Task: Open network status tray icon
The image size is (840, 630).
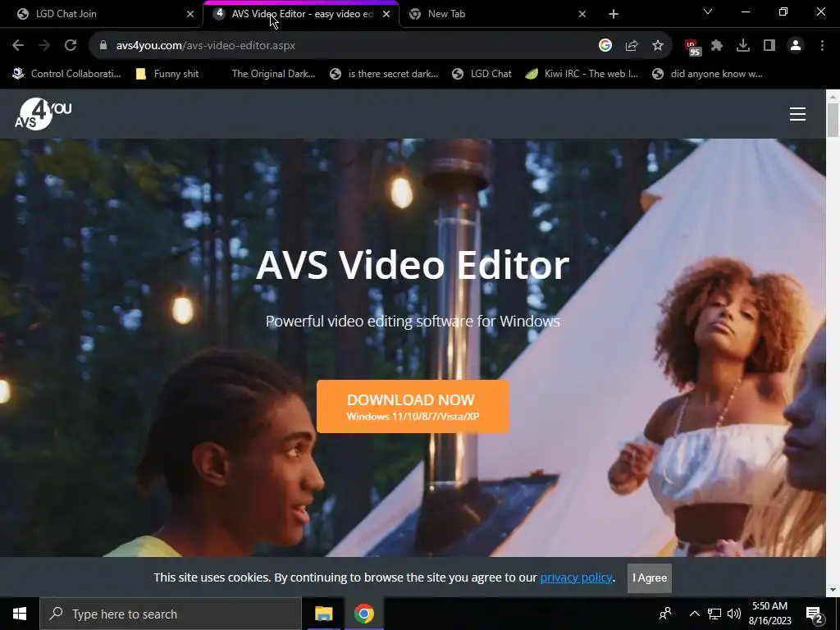Action: (x=714, y=614)
